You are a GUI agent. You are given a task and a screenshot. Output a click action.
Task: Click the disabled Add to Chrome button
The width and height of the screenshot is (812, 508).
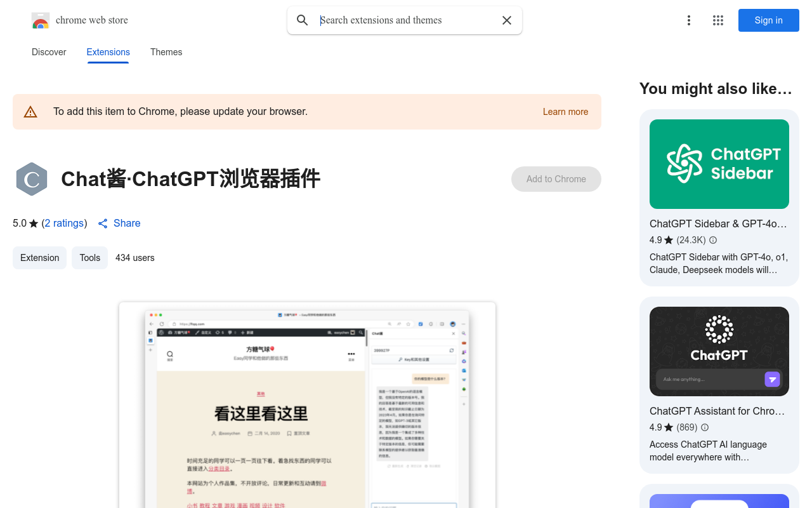click(556, 179)
